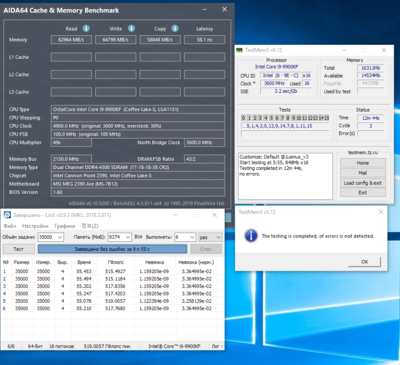Image resolution: width=400 pixels, height=365 pixels.
Task: Click the Тест button in LinX
Action: pyautogui.click(x=19, y=249)
